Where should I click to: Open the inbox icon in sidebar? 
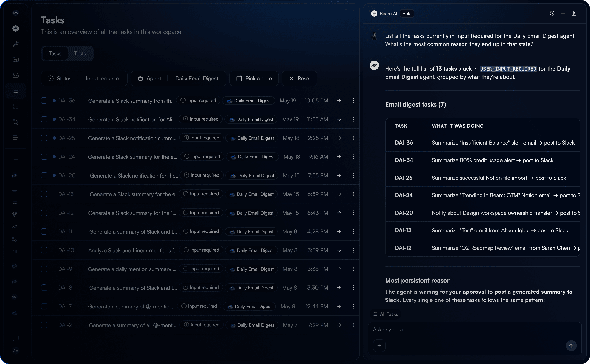[16, 75]
